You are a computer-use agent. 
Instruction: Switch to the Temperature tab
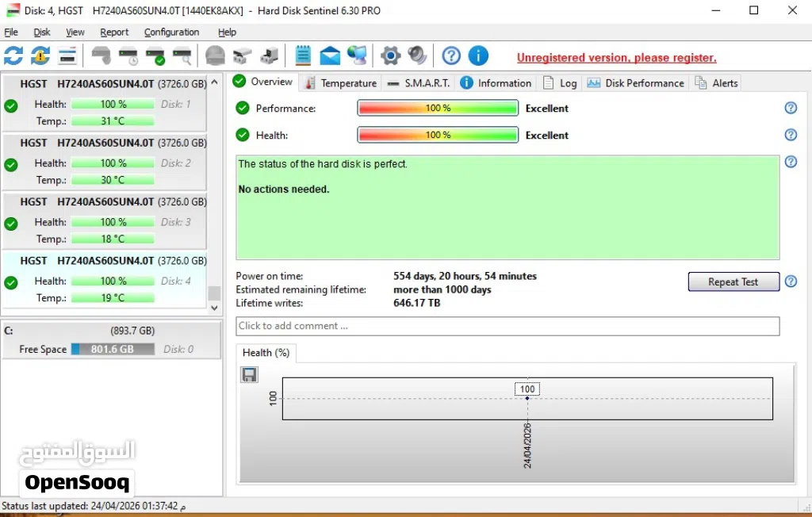pyautogui.click(x=341, y=83)
